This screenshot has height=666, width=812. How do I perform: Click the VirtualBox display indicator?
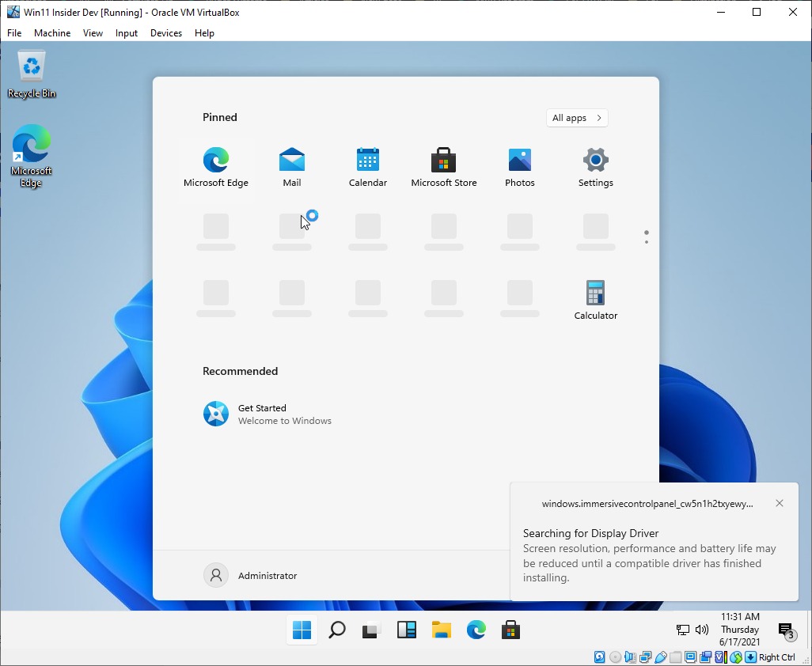pos(690,657)
